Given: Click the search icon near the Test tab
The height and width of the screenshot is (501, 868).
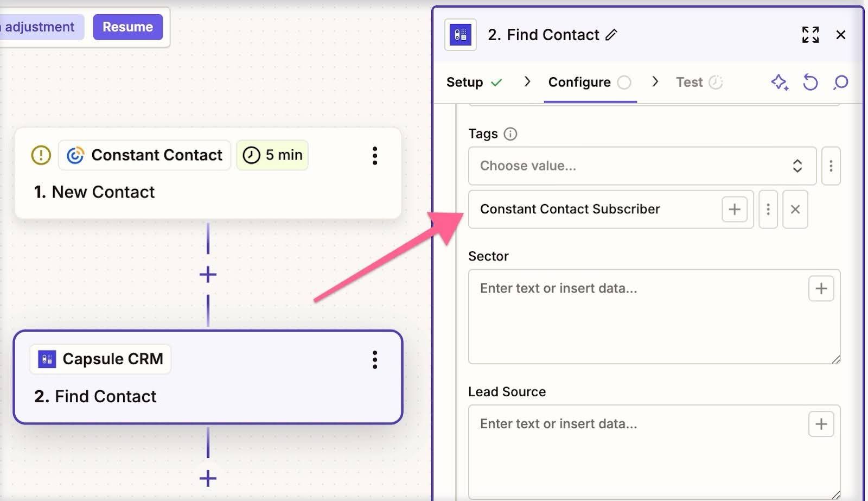Looking at the screenshot, I should pyautogui.click(x=840, y=83).
